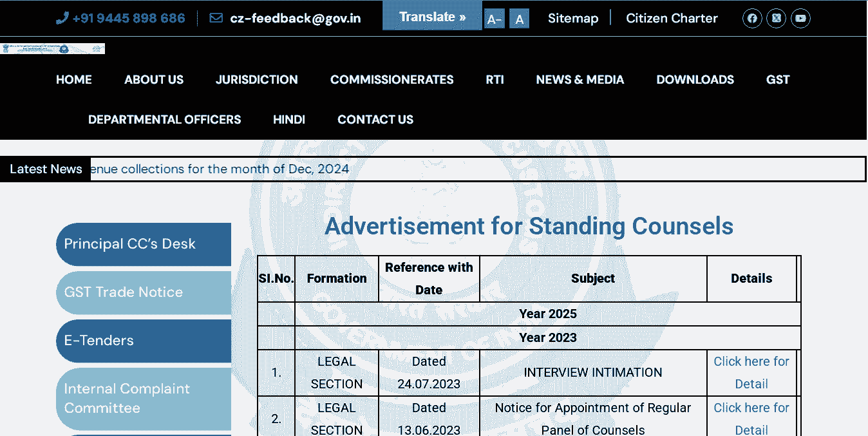Expand the DOWNLOADS menu
868x436 pixels.
coord(695,79)
